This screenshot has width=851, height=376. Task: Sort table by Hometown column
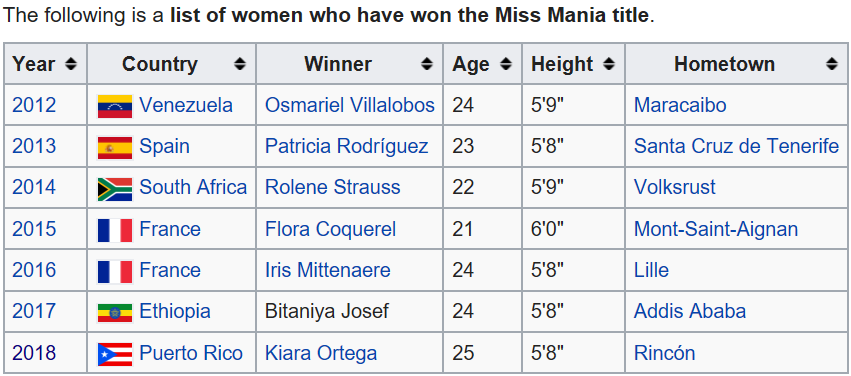click(831, 64)
